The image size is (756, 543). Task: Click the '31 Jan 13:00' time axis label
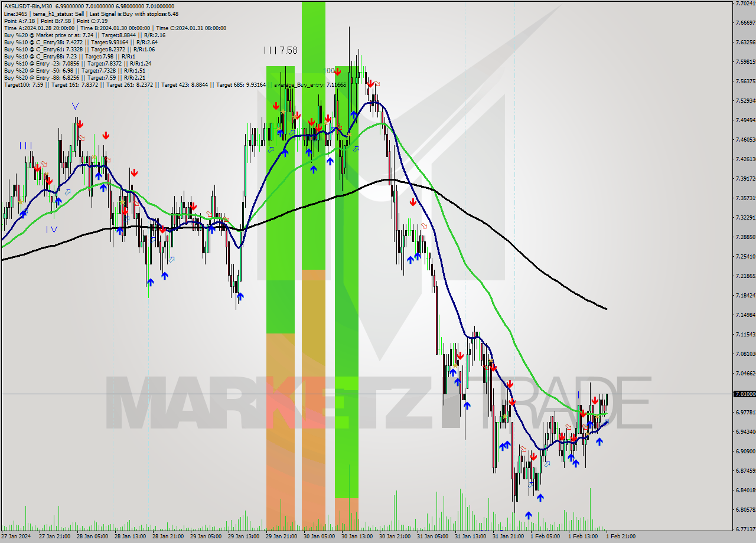coord(470,537)
